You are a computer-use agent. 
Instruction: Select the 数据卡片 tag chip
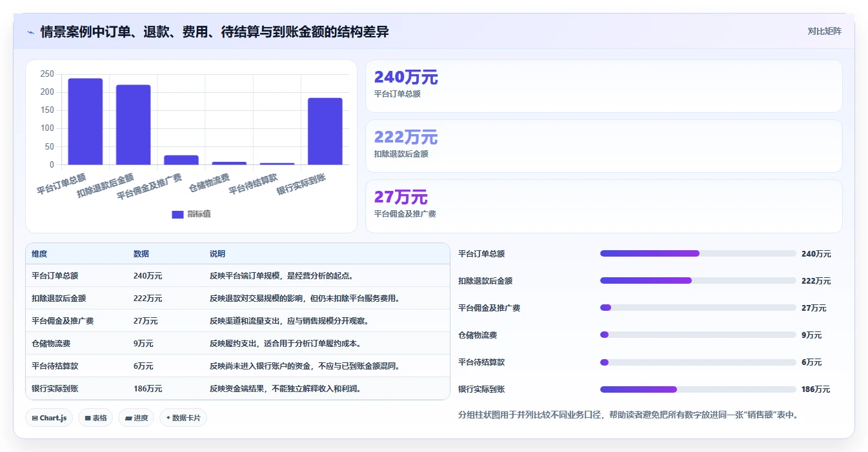(x=183, y=418)
